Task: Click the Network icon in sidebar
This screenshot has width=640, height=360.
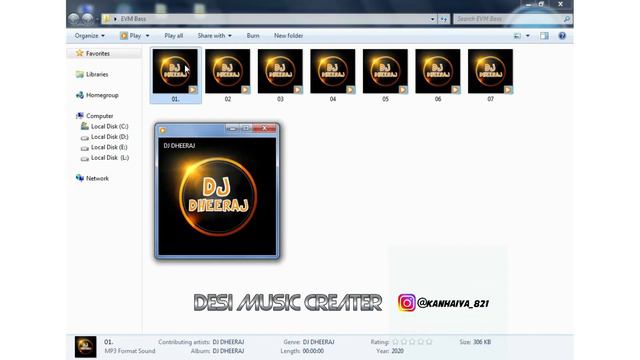Action: coord(80,178)
